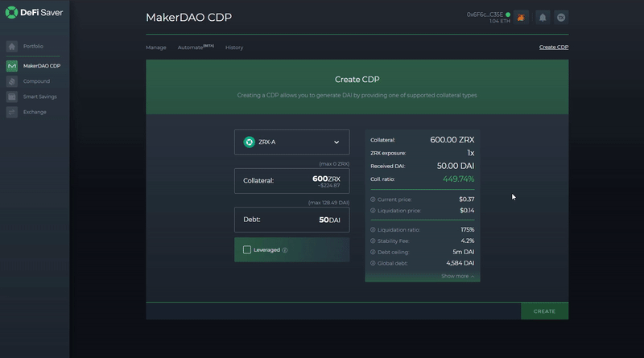
Task: Go to Compound in sidebar
Action: point(36,81)
